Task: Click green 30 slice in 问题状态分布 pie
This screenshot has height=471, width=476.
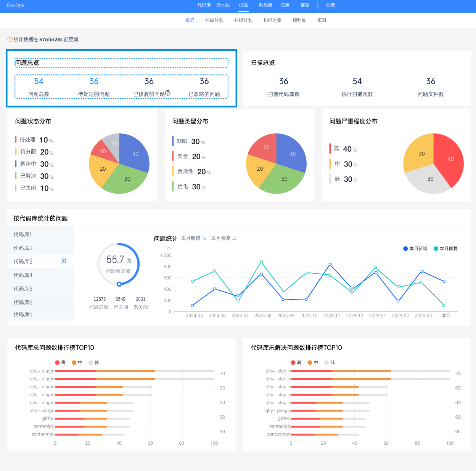Action: pyautogui.click(x=126, y=178)
